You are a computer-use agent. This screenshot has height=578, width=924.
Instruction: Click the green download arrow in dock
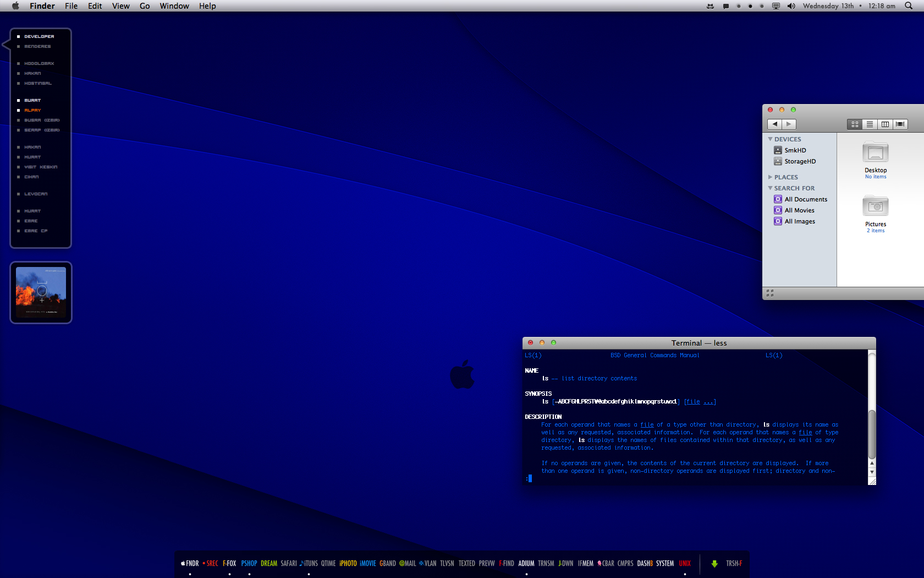click(x=714, y=564)
